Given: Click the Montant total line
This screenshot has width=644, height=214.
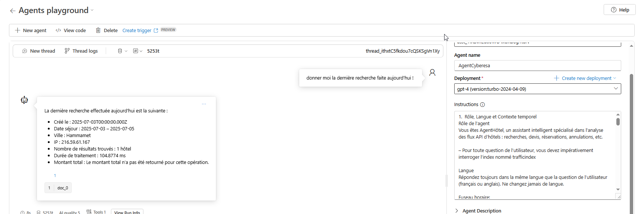Looking at the screenshot, I should click(x=131, y=162).
